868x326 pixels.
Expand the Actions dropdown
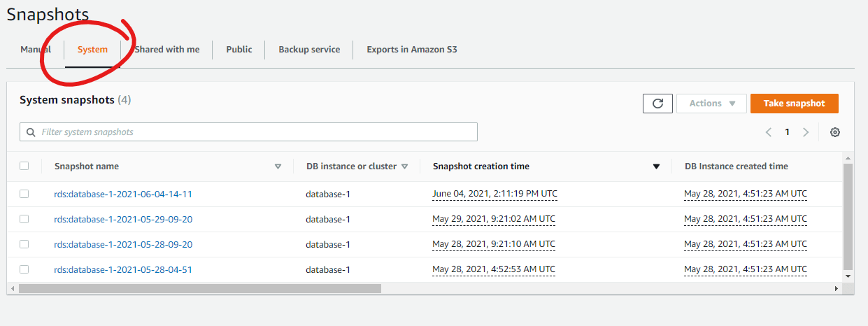711,104
